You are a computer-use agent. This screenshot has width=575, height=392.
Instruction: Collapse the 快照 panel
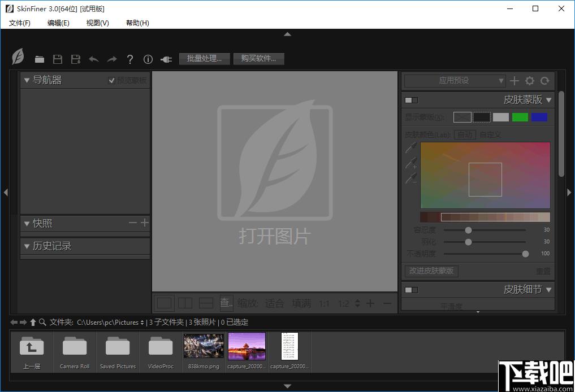click(27, 224)
